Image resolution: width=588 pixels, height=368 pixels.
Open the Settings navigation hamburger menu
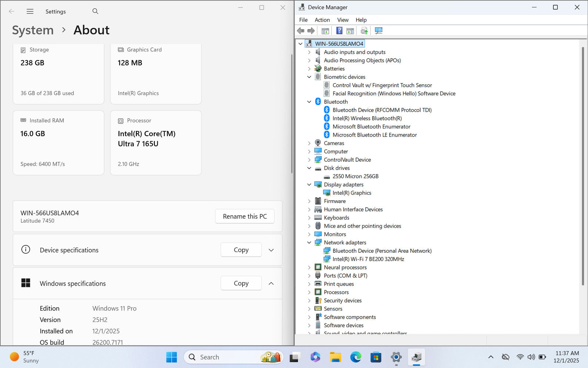30,11
